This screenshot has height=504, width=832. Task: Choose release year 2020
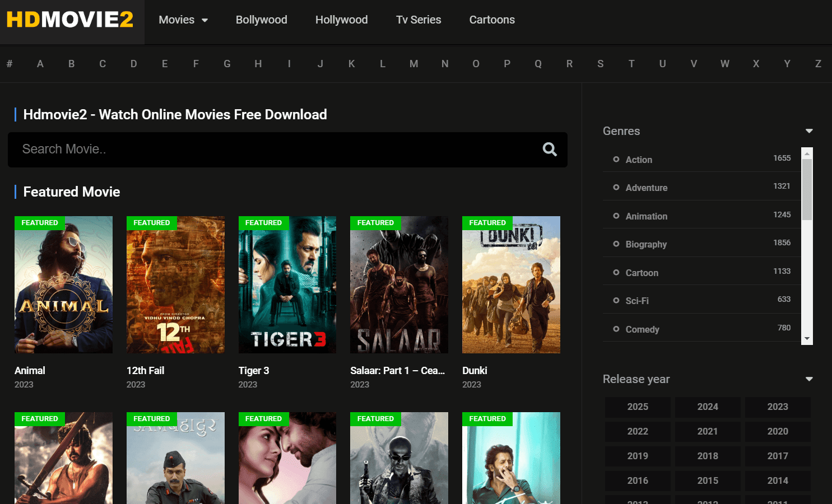coord(778,431)
